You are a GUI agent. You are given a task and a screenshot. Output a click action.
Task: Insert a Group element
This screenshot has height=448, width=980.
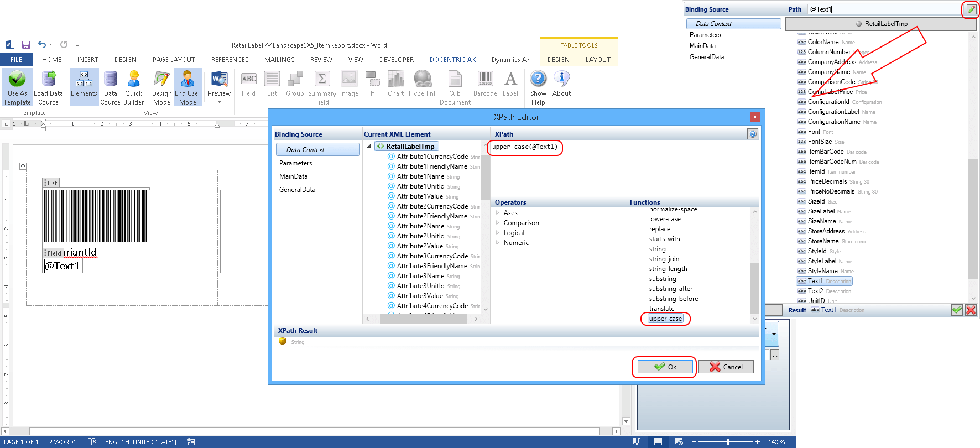295,84
